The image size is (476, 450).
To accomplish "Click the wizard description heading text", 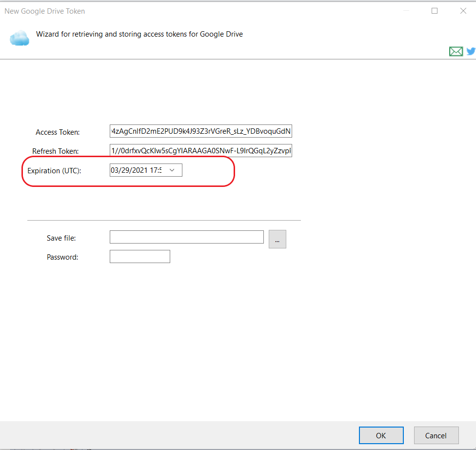I will click(x=139, y=34).
